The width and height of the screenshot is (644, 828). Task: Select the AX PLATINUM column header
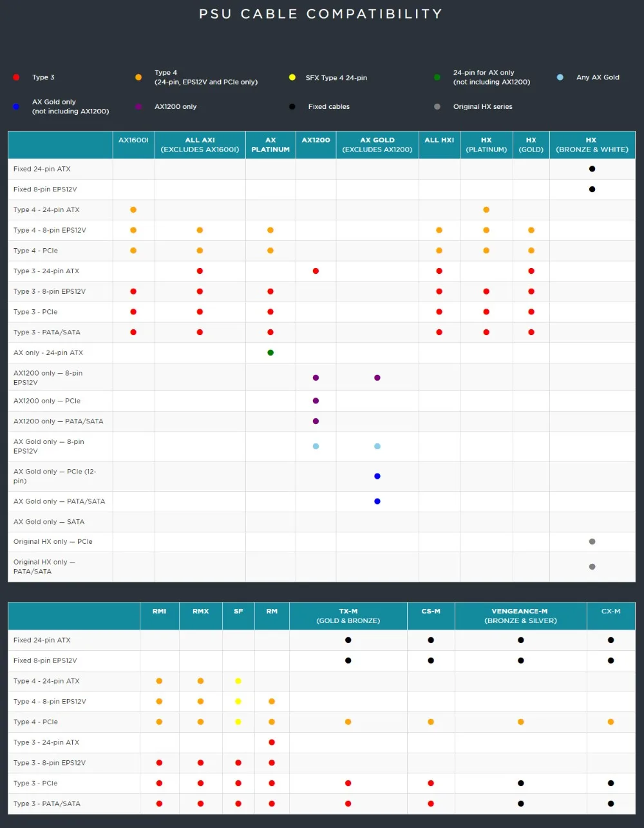click(x=270, y=145)
